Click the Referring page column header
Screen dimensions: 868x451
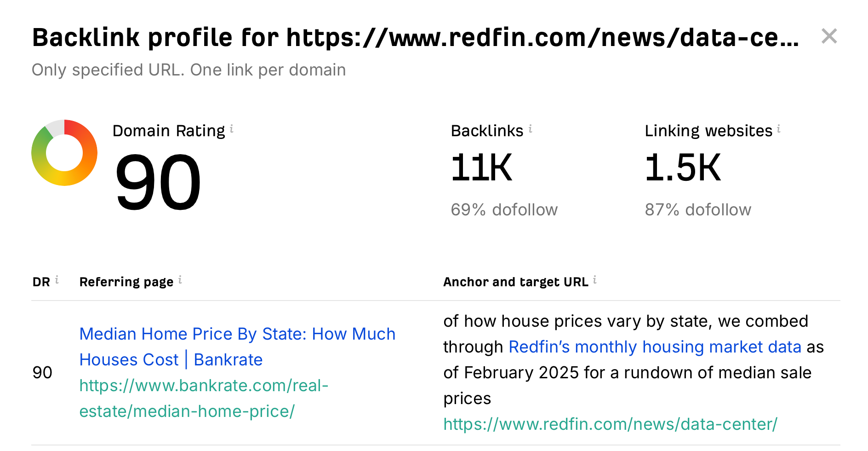(126, 282)
